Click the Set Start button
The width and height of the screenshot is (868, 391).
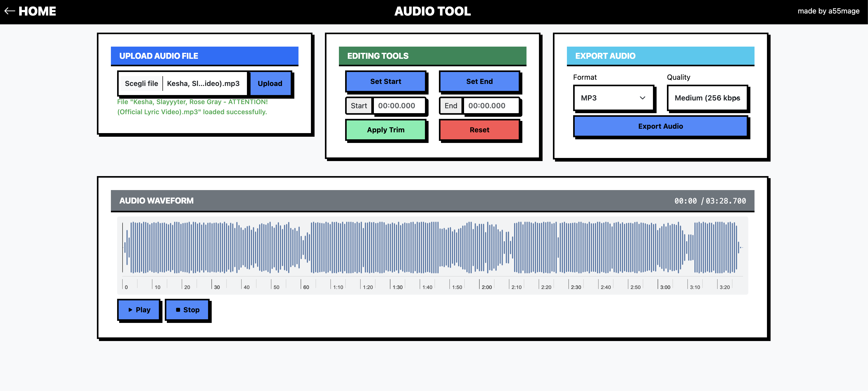385,82
